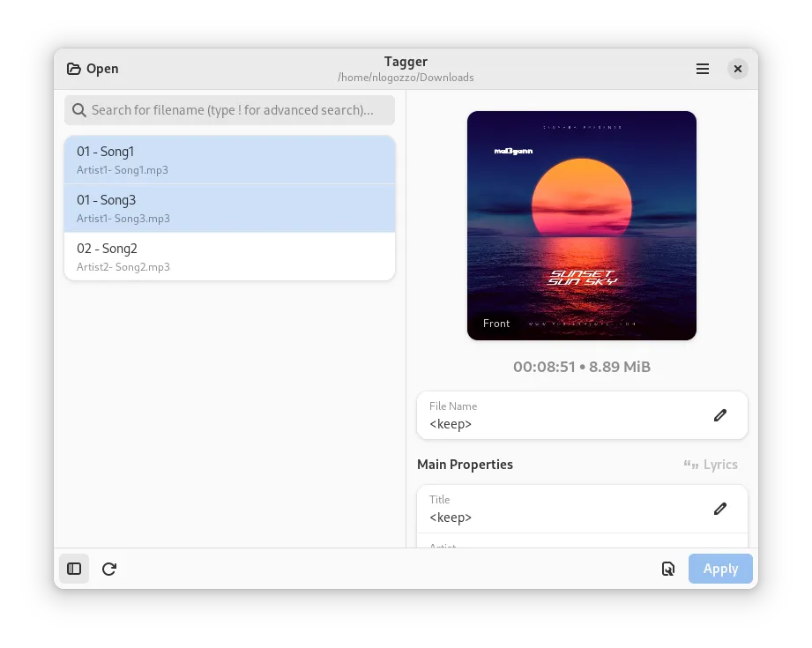Click the pencil icon beside File Name

pos(720,415)
